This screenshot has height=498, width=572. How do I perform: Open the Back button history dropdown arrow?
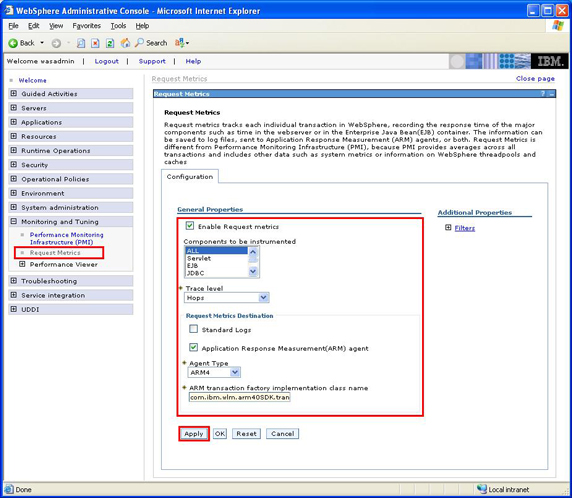click(42, 43)
